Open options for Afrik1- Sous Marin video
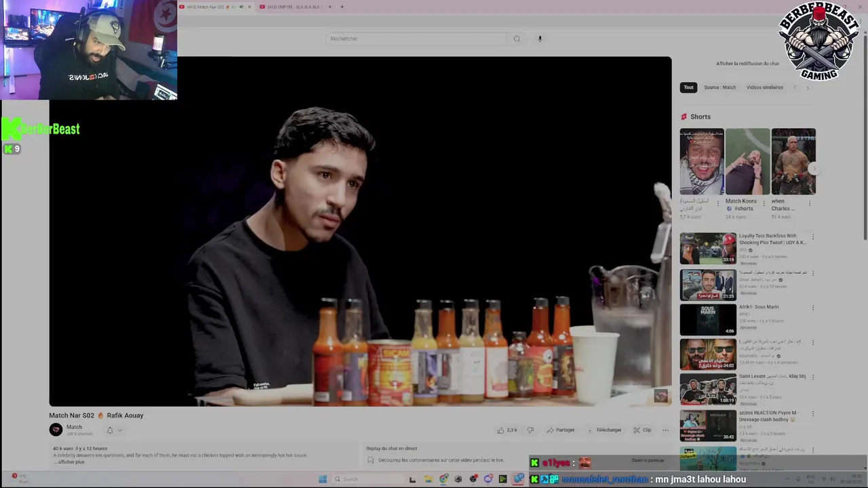 click(x=813, y=308)
